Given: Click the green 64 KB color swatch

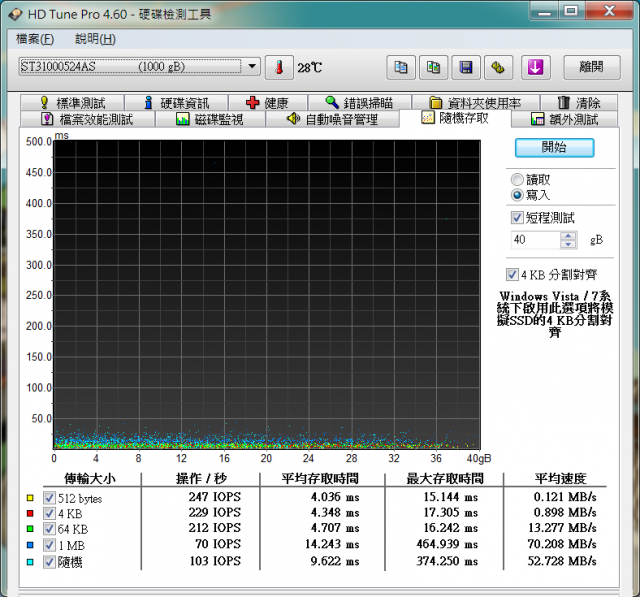Looking at the screenshot, I should click(x=30, y=529).
